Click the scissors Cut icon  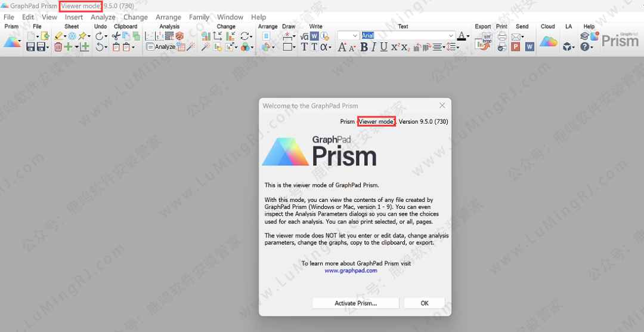point(116,36)
